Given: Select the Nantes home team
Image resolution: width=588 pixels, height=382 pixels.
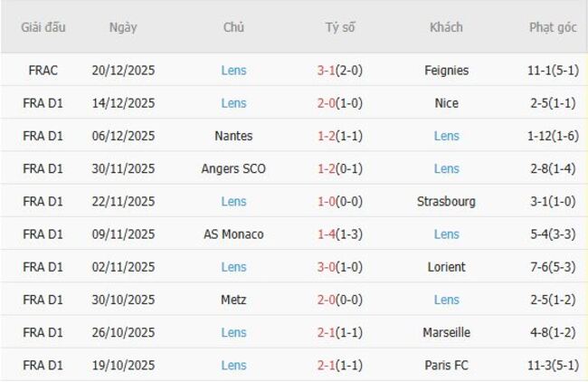Looking at the screenshot, I should 233,136.
